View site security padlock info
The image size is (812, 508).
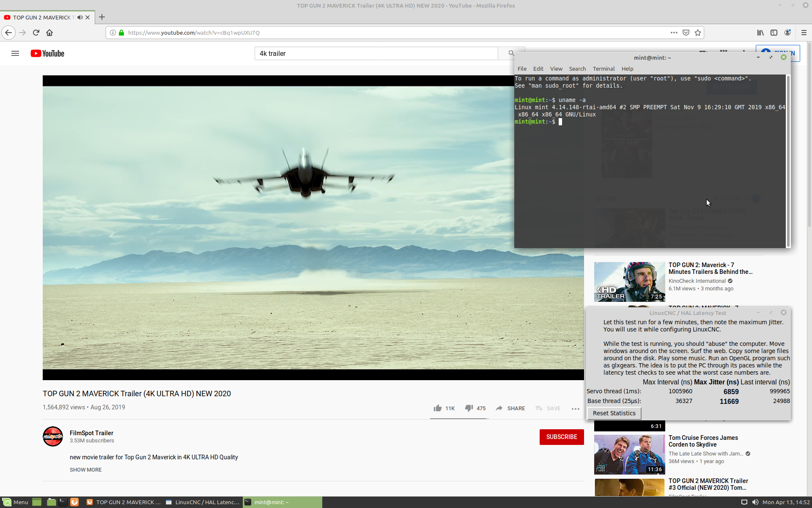pyautogui.click(x=121, y=33)
